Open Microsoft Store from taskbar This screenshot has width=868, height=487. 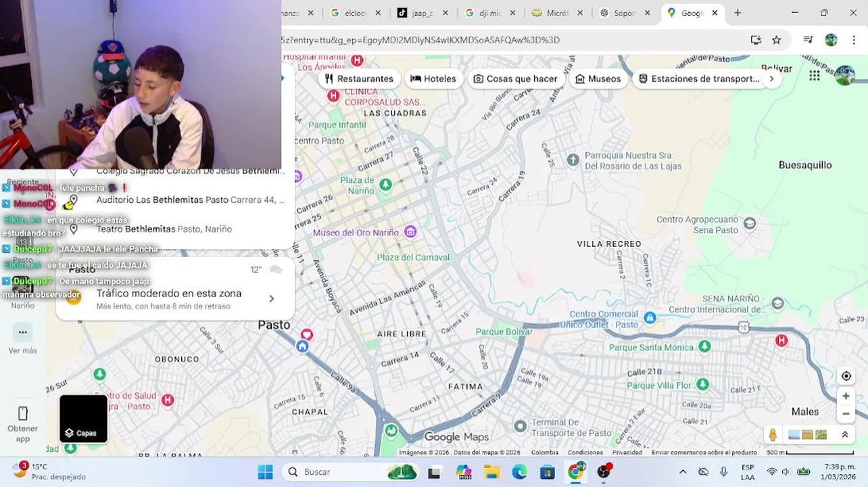[547, 472]
